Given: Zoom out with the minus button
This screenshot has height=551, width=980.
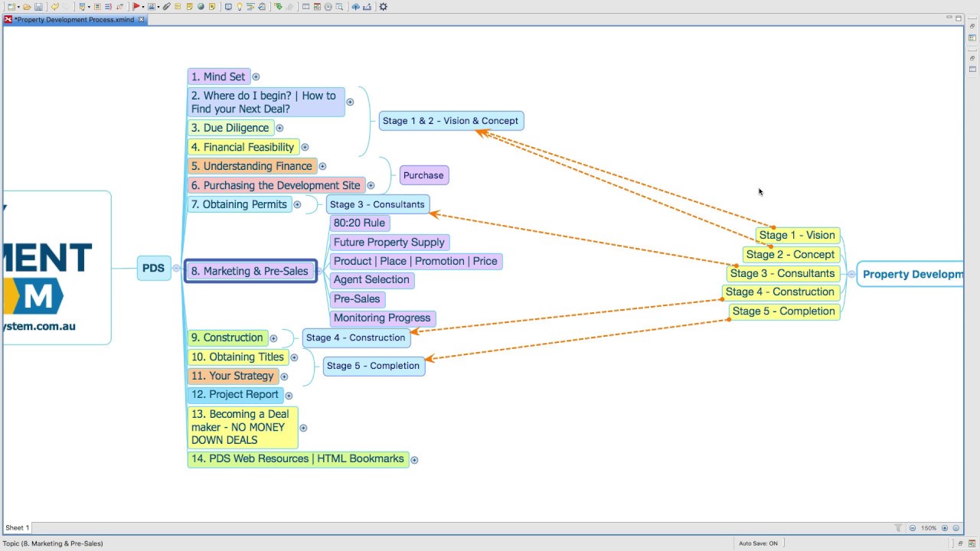Looking at the screenshot, I should pyautogui.click(x=913, y=528).
